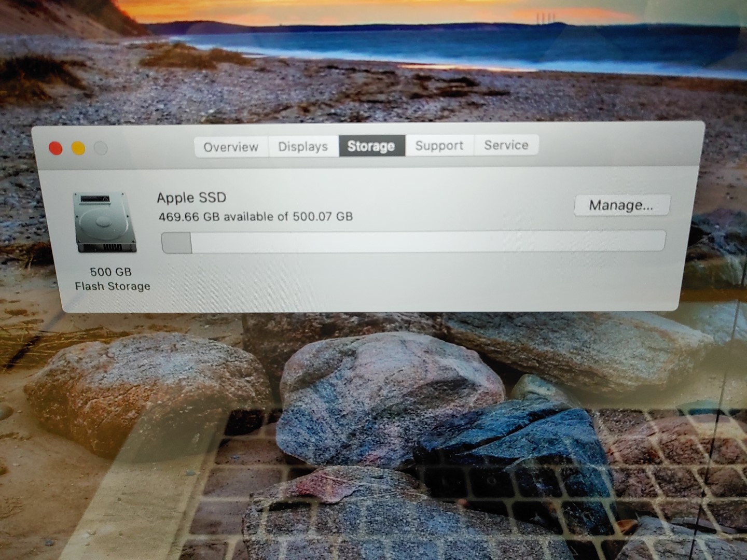Click the '469.66 GB available of 500.07 GB' text
Viewport: 747px width, 560px height.
[256, 216]
